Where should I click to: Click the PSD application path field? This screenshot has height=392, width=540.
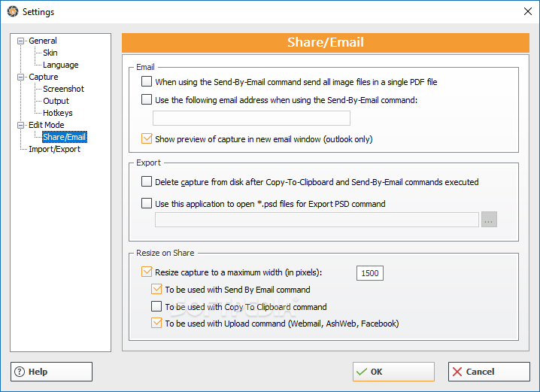317,220
